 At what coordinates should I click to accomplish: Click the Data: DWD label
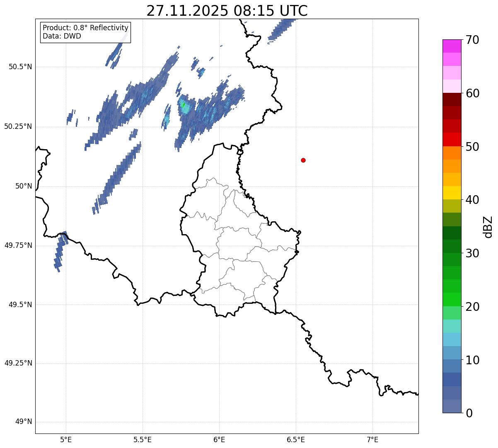pyautogui.click(x=62, y=36)
